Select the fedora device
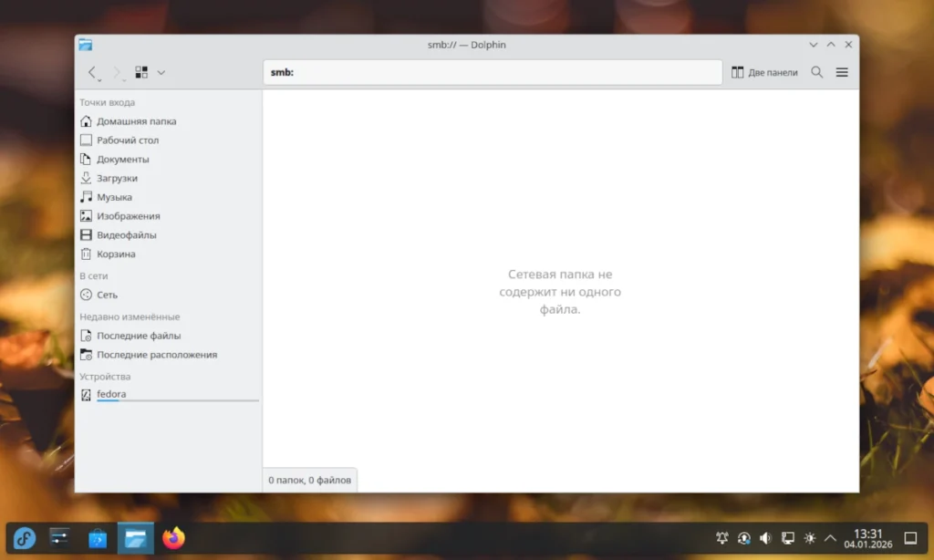This screenshot has width=934, height=560. click(x=169, y=394)
